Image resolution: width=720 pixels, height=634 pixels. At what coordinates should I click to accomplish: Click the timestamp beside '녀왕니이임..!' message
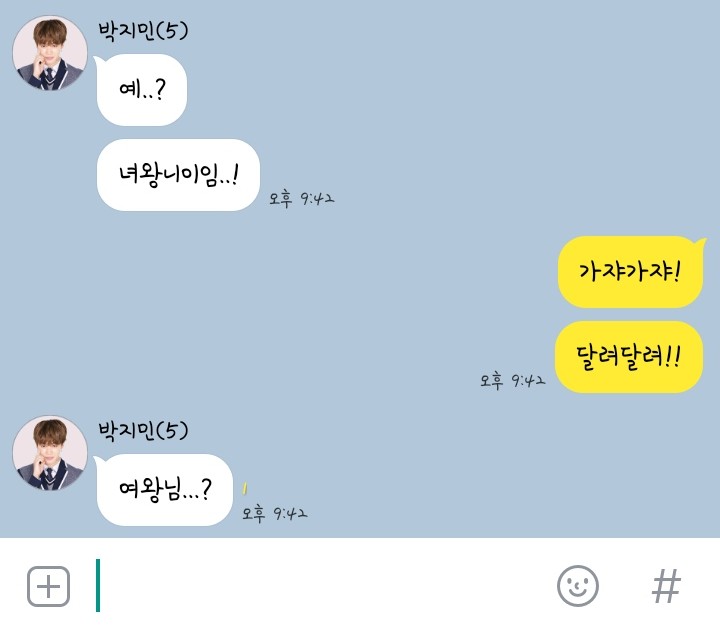[x=302, y=199]
